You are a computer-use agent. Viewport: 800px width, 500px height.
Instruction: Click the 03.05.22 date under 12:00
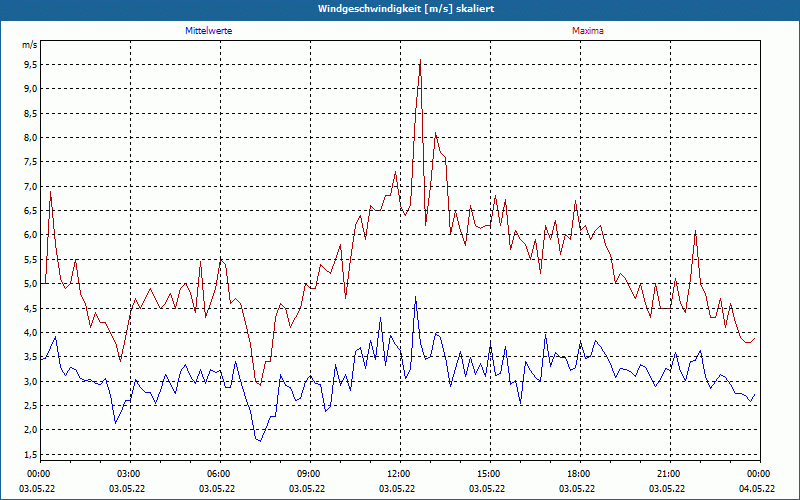397,488
